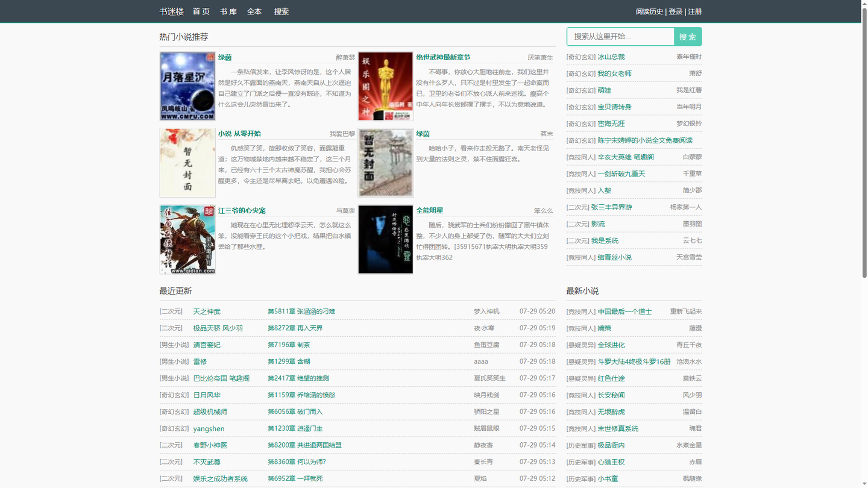Open 嫡策 in 最新小说 list

[x=604, y=328]
